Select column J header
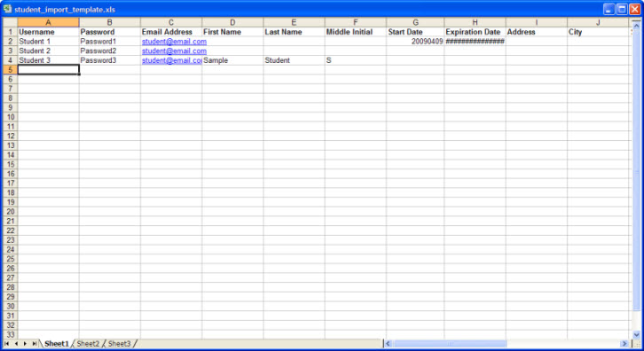Image resolution: width=644 pixels, height=351 pixels. point(598,22)
